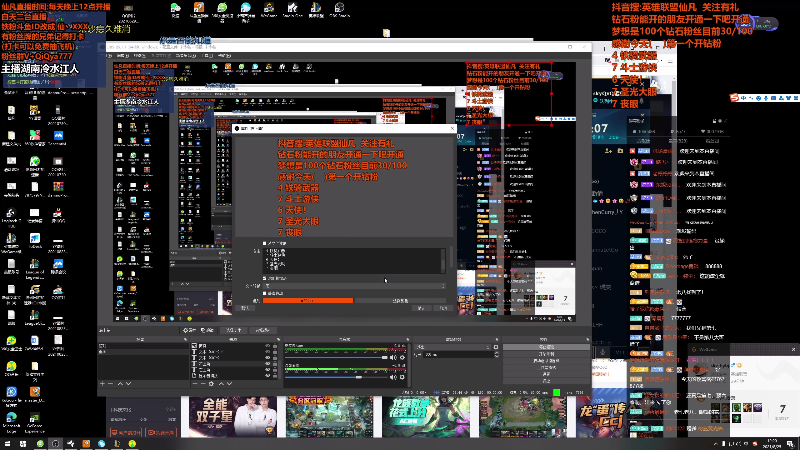Remove the selected source with the minus icon
The height and width of the screenshot is (450, 800).
pos(203,383)
